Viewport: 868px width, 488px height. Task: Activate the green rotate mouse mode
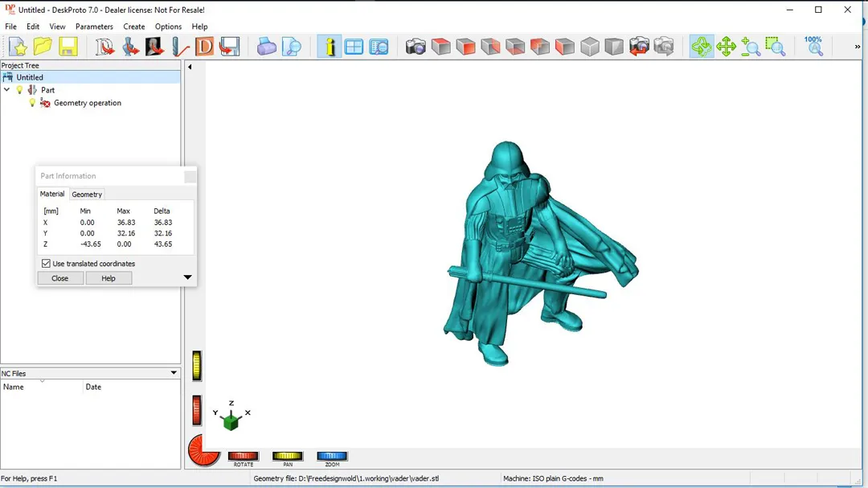[x=702, y=47]
